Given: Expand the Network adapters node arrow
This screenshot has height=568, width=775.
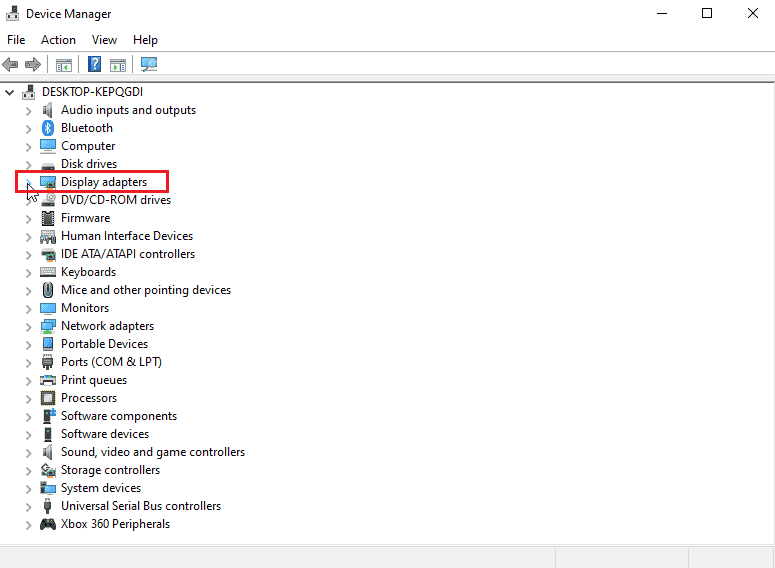Looking at the screenshot, I should (29, 326).
